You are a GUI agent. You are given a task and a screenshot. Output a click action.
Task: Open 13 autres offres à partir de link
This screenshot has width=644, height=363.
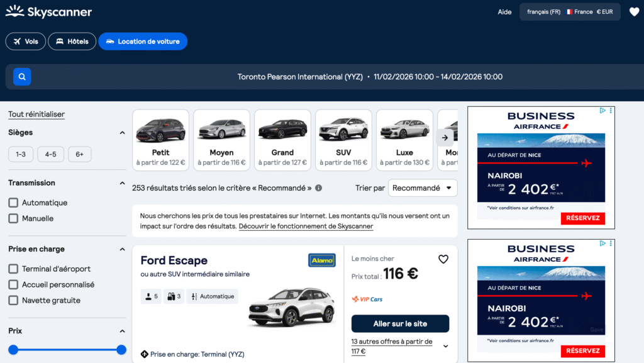pos(392,347)
